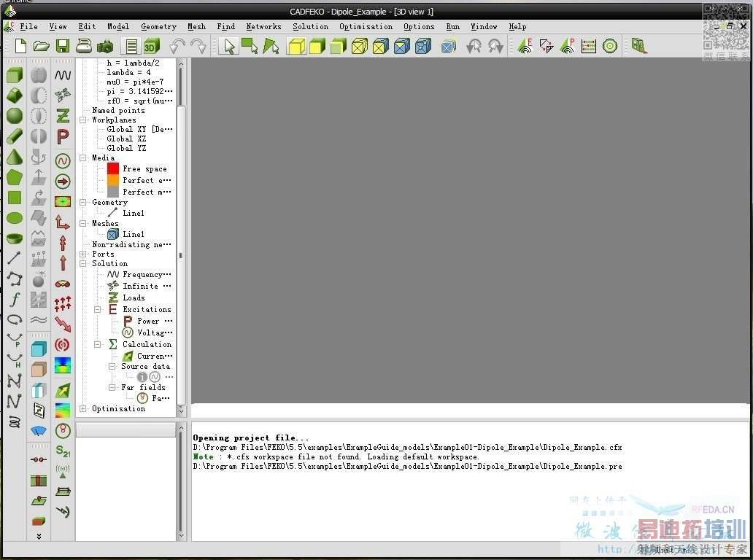
Task: Add a frequency with the wave icon
Action: [63, 75]
